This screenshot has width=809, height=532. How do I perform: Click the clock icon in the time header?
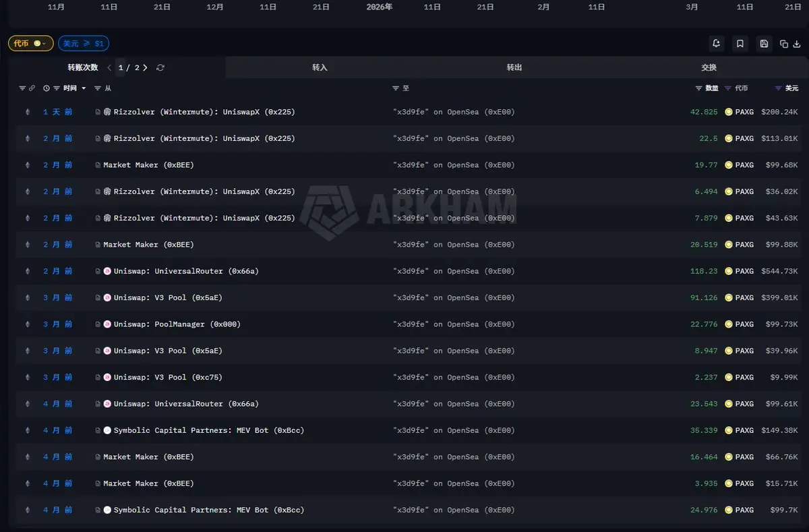coord(47,88)
